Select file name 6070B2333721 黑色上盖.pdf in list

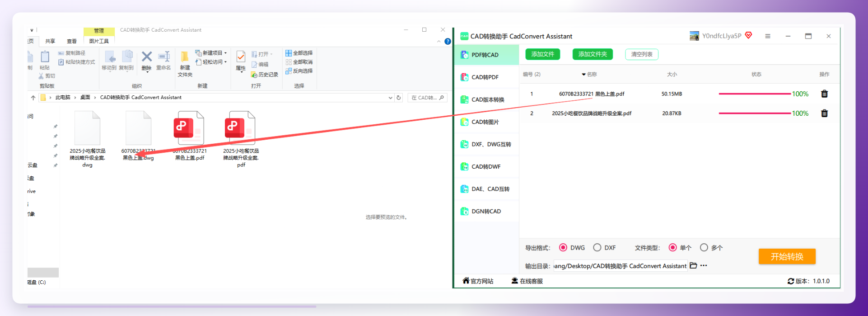coord(592,94)
